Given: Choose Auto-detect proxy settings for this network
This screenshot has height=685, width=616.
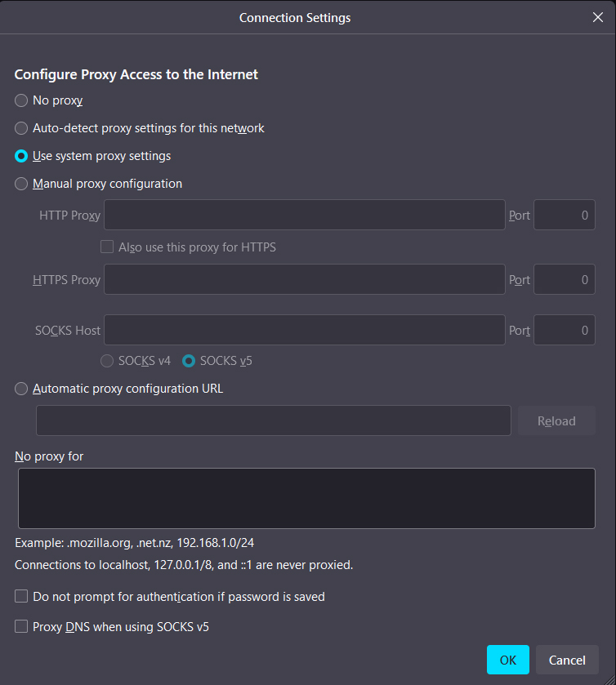Looking at the screenshot, I should tap(21, 127).
